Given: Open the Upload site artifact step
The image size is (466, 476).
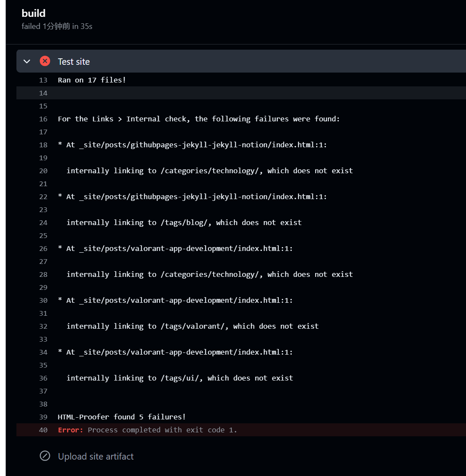Looking at the screenshot, I should [96, 456].
